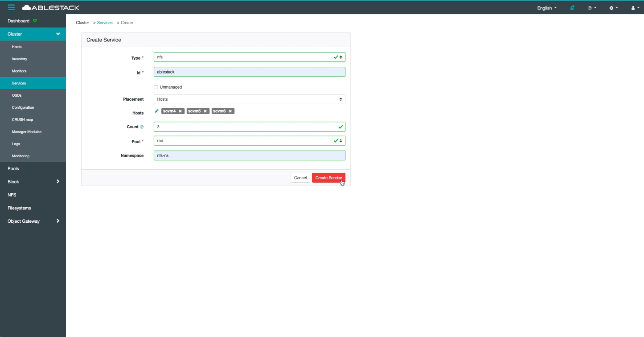Expand the Object Gateway menu section
This screenshot has width=644, height=337.
click(x=33, y=221)
